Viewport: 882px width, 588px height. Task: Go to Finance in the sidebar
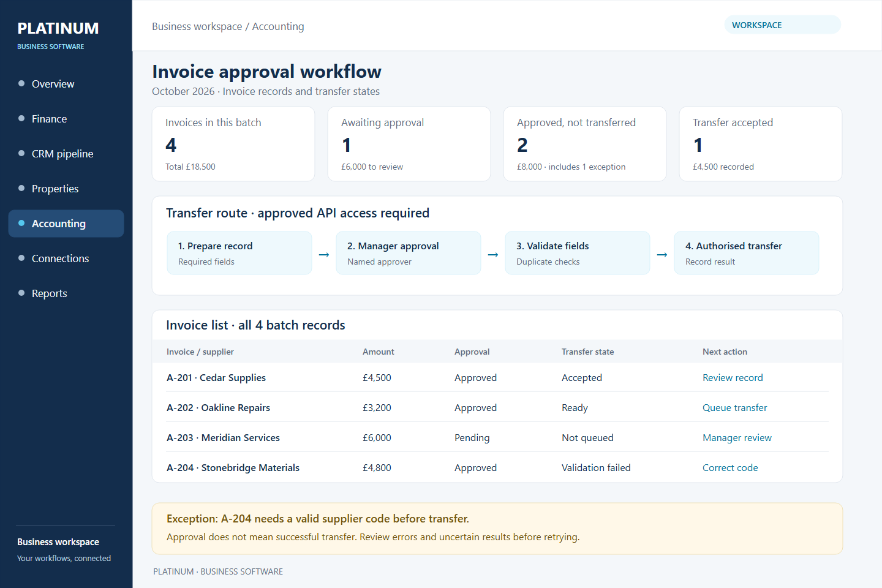(x=66, y=119)
